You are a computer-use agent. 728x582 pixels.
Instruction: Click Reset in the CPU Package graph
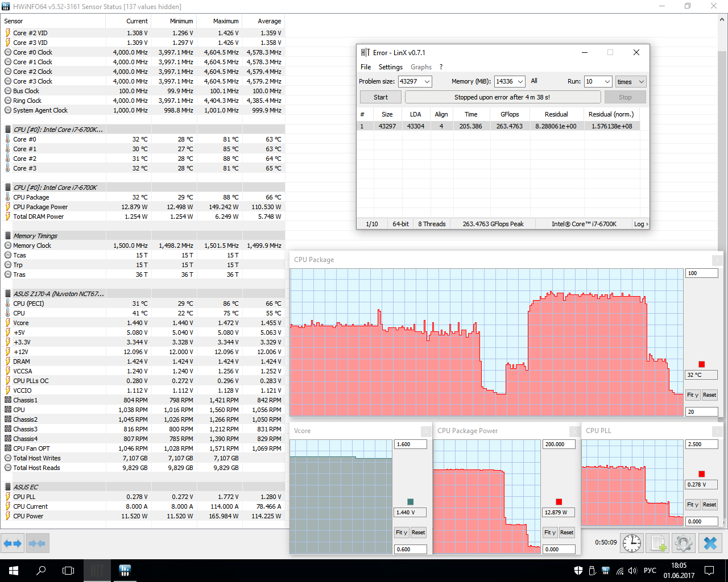[x=709, y=395]
